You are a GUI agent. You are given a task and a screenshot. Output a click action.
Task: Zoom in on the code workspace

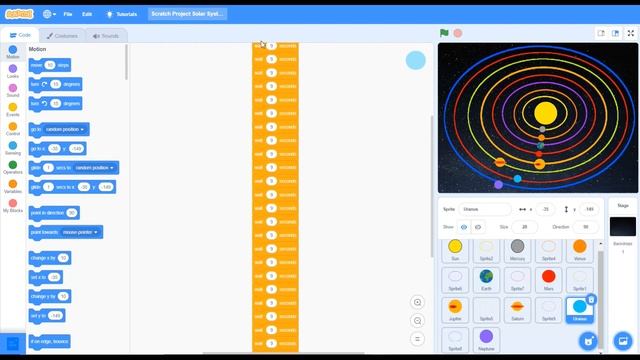click(x=417, y=302)
